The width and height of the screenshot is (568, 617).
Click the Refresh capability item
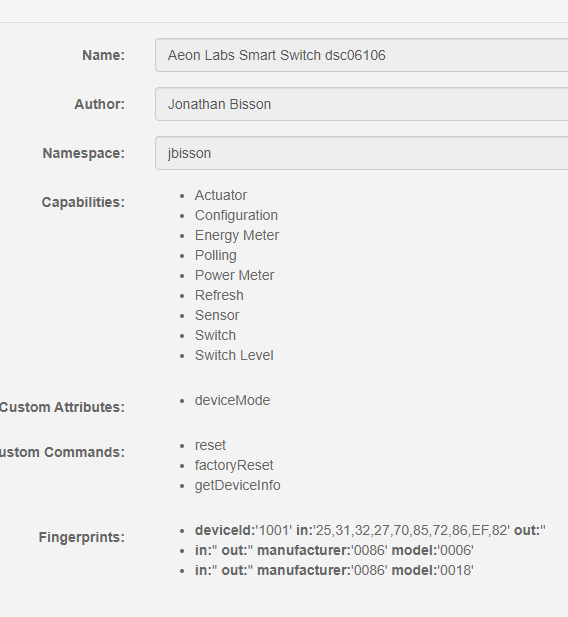pyautogui.click(x=219, y=295)
